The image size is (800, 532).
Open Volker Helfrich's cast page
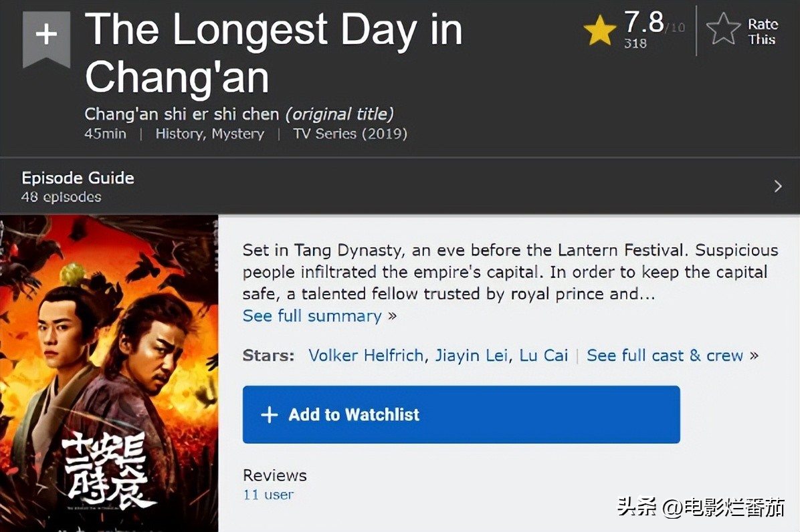point(366,356)
